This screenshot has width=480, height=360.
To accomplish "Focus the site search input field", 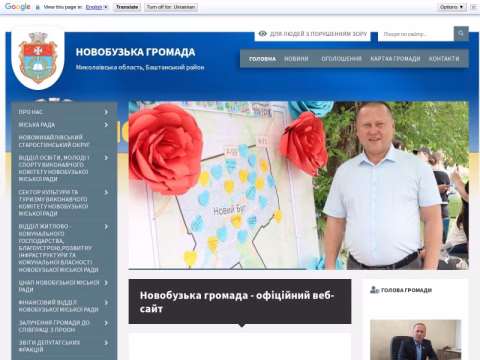I will (416, 34).
